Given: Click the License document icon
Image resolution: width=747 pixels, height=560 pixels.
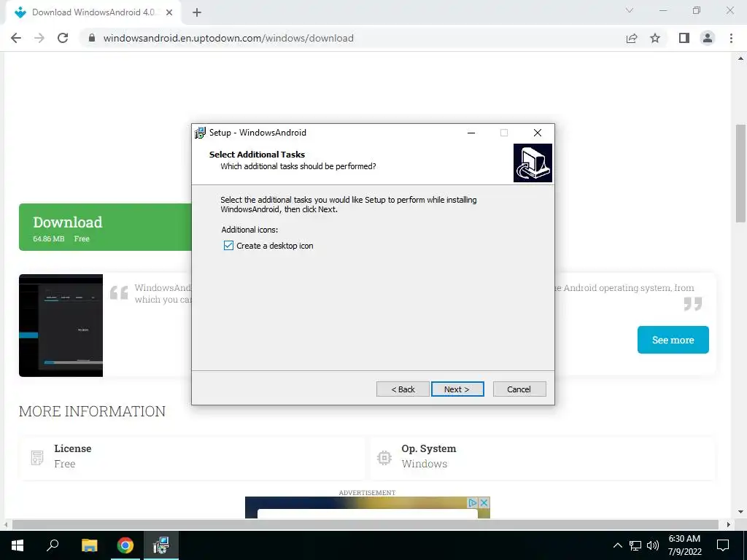Looking at the screenshot, I should point(37,458).
